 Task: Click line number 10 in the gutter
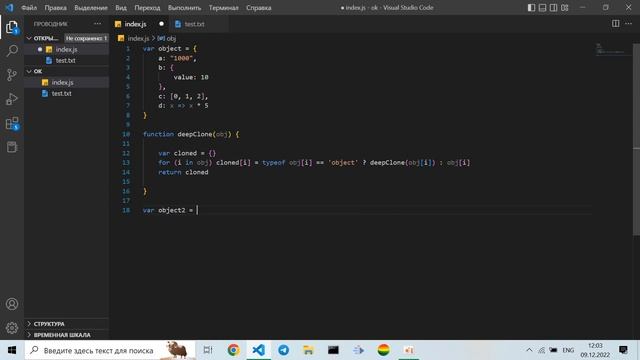tap(126, 134)
